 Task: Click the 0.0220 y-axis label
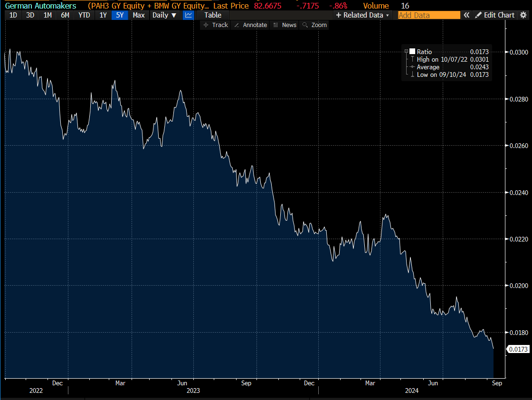click(x=519, y=239)
